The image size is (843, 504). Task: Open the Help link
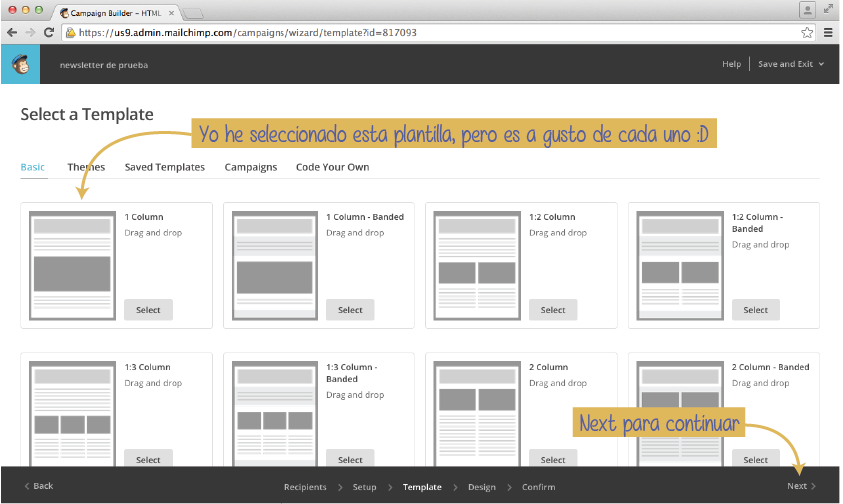(731, 64)
